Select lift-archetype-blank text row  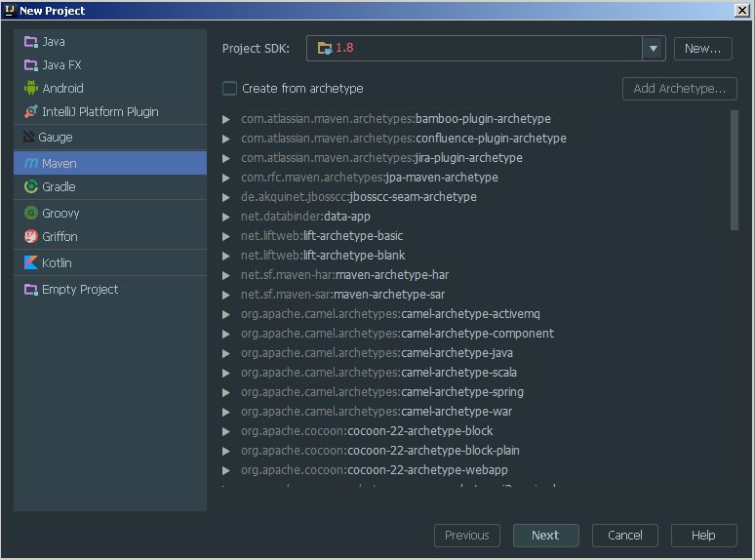point(323,256)
